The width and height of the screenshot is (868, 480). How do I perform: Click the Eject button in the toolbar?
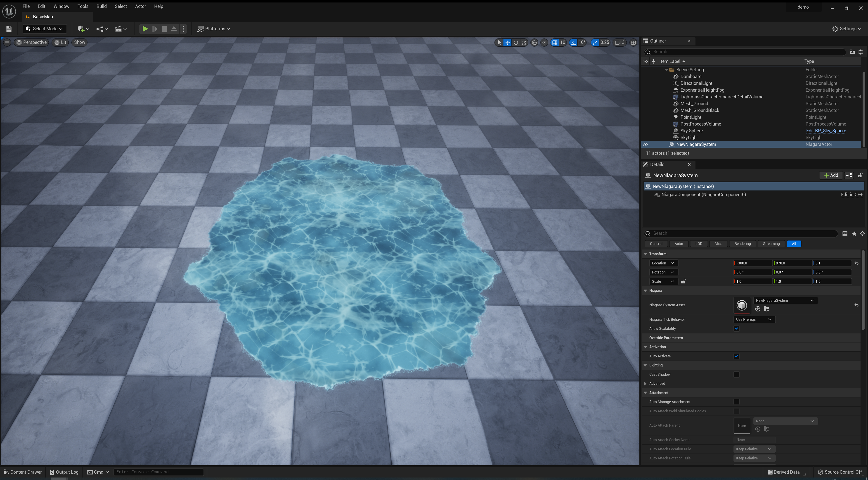click(174, 29)
